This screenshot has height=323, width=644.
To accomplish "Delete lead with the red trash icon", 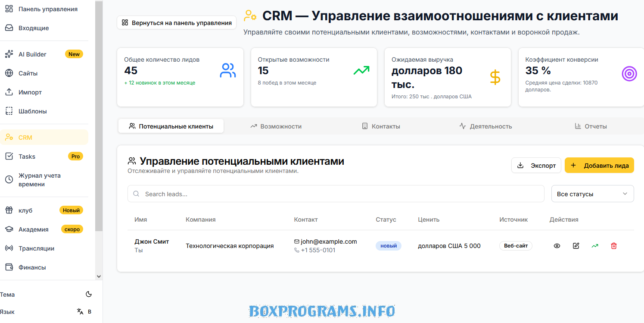I will point(614,246).
